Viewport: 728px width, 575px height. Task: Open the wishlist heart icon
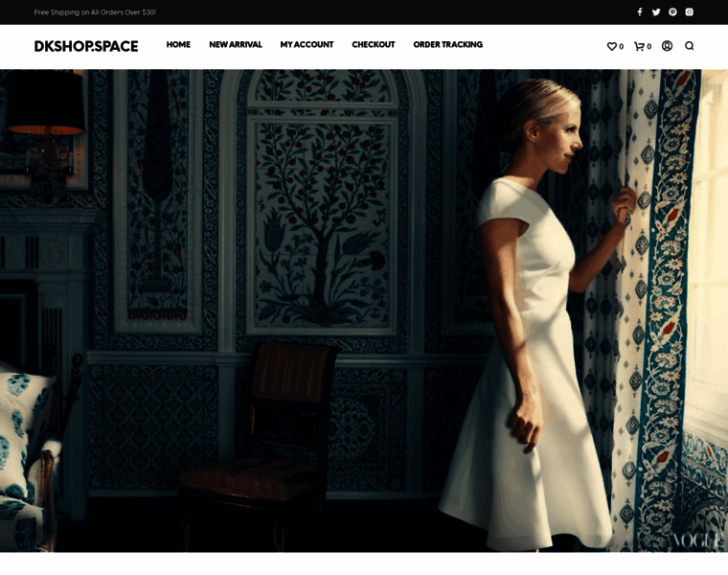coord(611,46)
